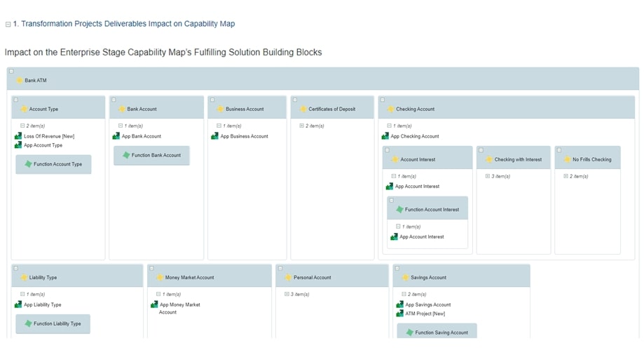Click the Function Account Type green icon

(x=28, y=164)
